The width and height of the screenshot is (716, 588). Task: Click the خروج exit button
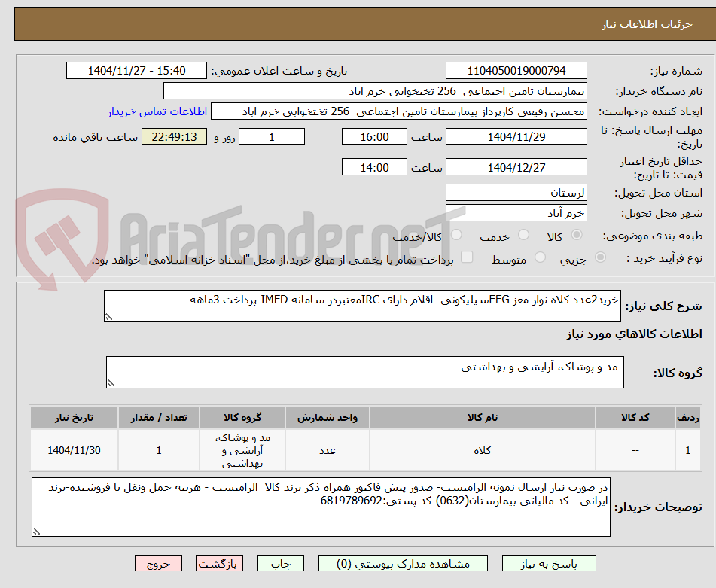click(158, 563)
